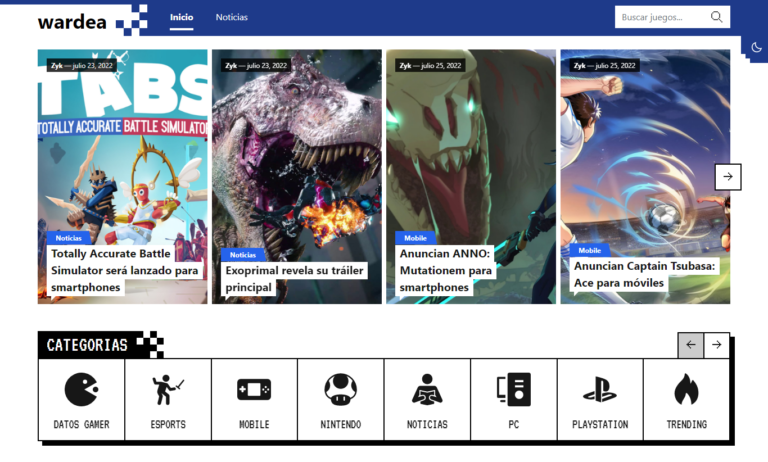Open the Trending flame icon
The image size is (768, 462).
pos(686,389)
